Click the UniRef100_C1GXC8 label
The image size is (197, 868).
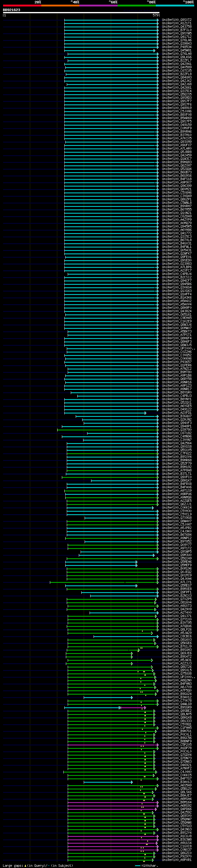pos(177,846)
